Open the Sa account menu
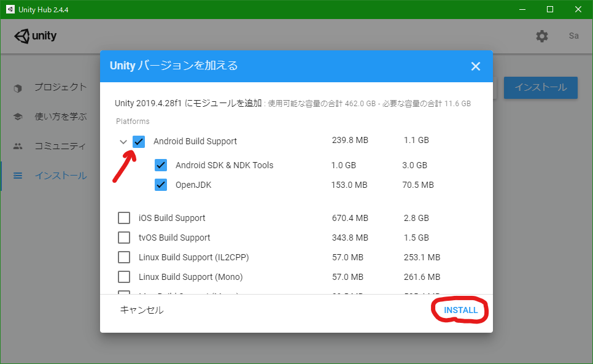Screen dimensions: 593x364 point(573,36)
